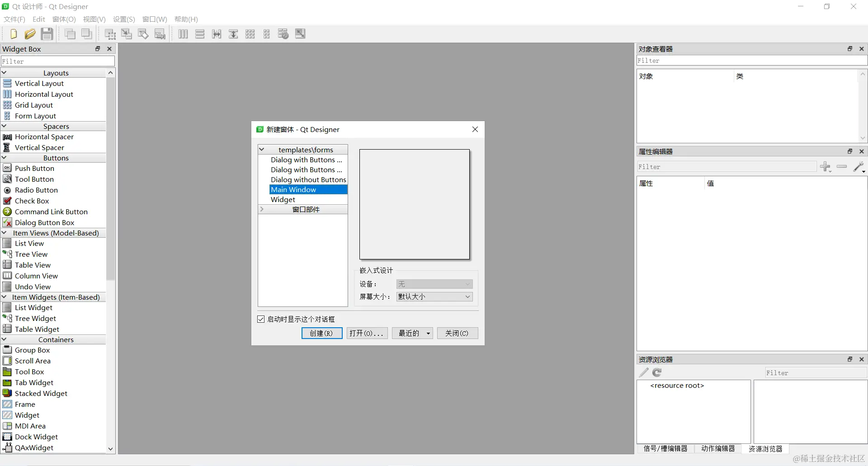The width and height of the screenshot is (868, 466).
Task: Select Check Box widget item
Action: pyautogui.click(x=32, y=201)
